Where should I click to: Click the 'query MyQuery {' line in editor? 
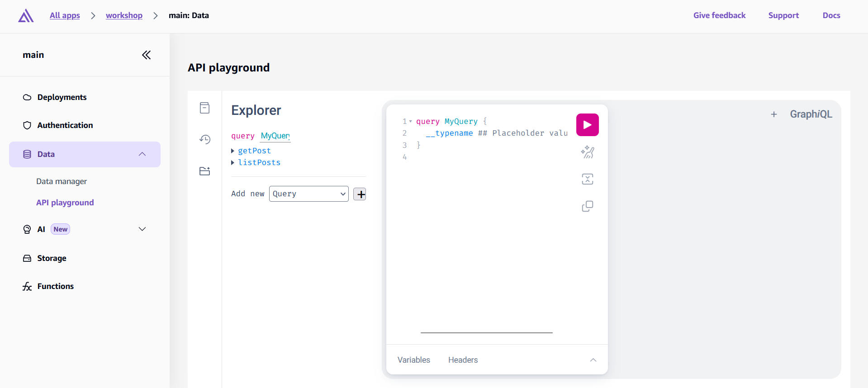pyautogui.click(x=451, y=121)
